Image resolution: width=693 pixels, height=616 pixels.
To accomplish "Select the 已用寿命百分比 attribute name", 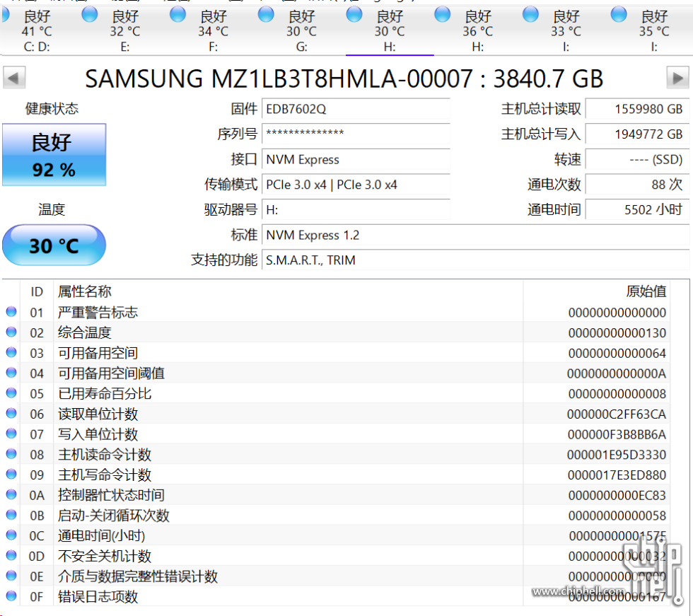I will click(105, 394).
